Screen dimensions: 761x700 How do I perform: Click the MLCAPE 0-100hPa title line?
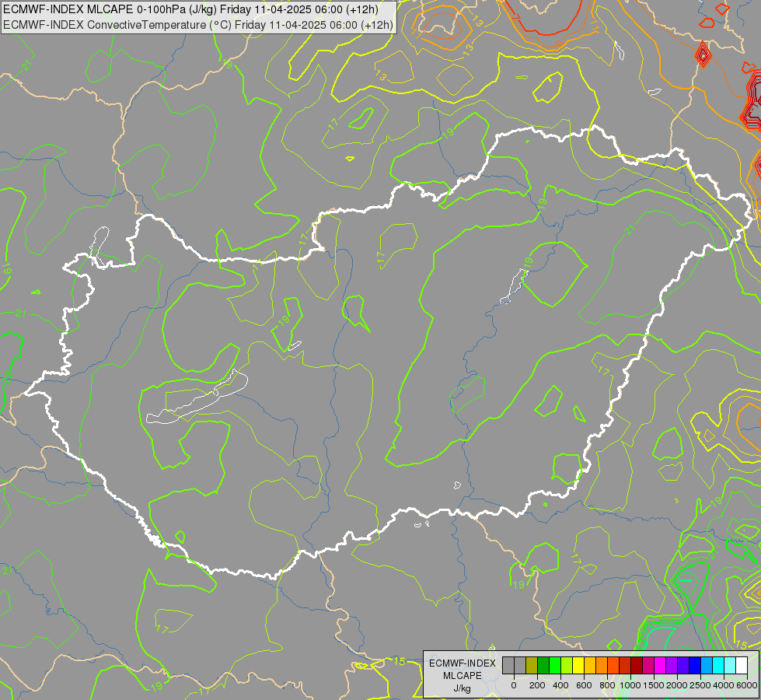pyautogui.click(x=190, y=9)
